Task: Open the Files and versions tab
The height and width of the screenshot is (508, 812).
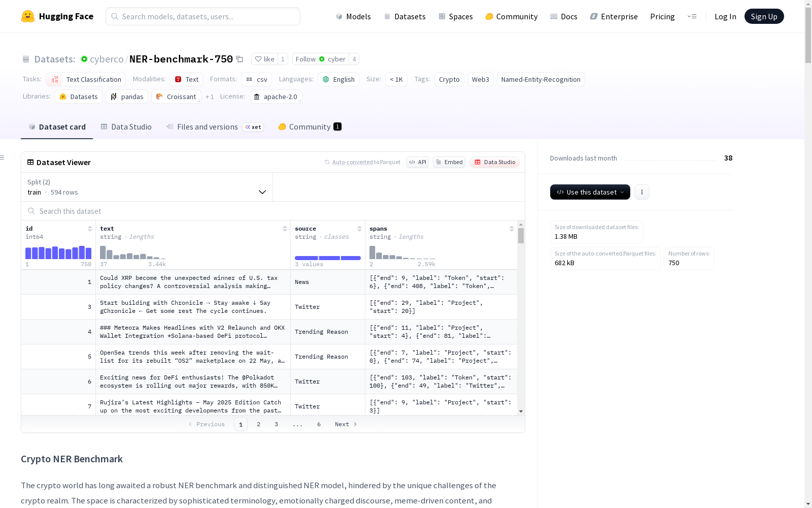Action: [x=215, y=127]
